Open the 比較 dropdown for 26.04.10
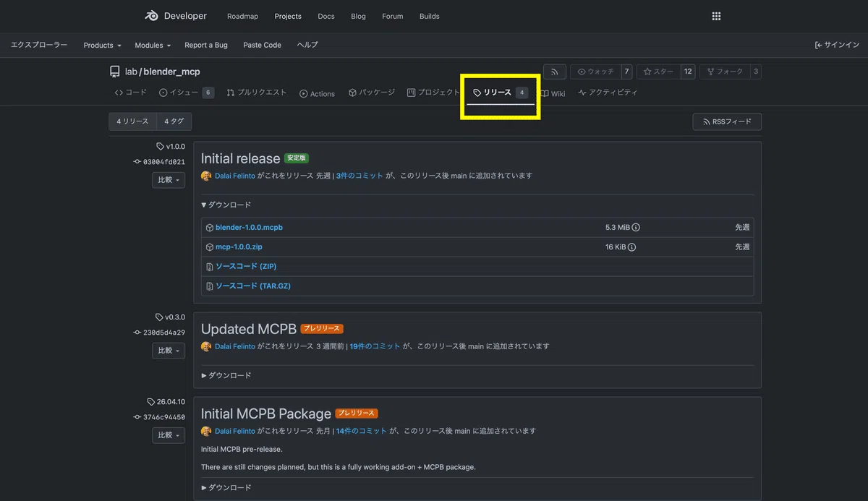Screen dimensions: 868x501 (x=169, y=435)
